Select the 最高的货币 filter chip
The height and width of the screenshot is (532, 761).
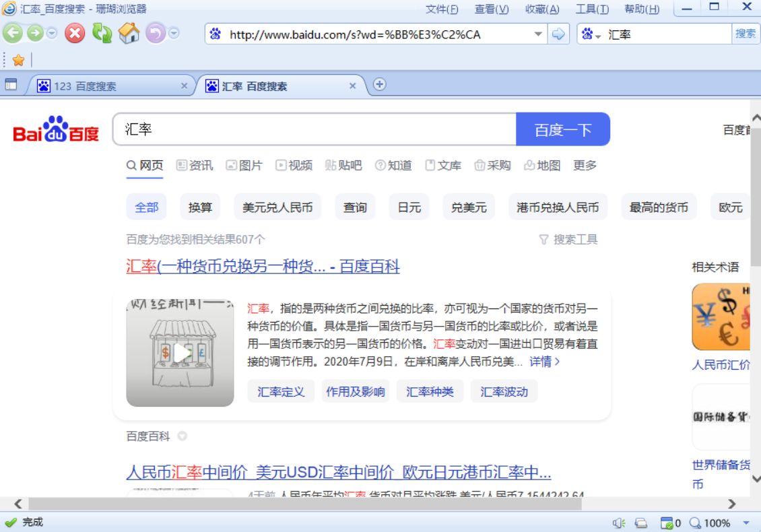pos(659,207)
